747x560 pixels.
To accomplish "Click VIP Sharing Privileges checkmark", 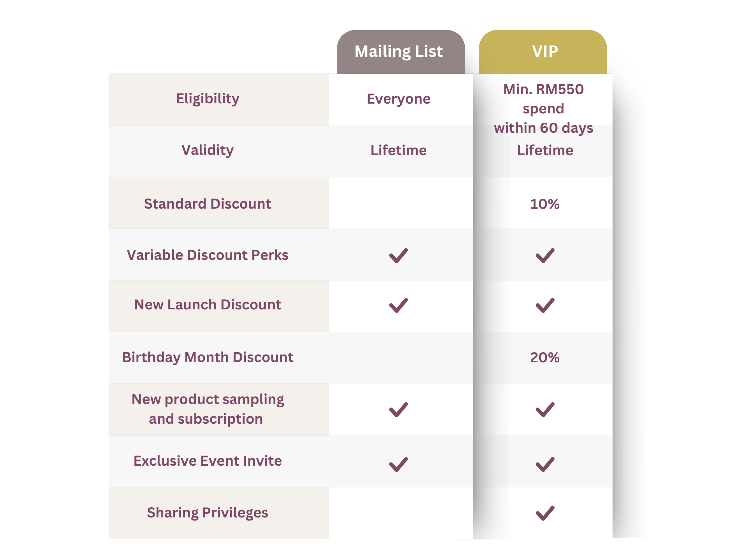I will 545,513.
